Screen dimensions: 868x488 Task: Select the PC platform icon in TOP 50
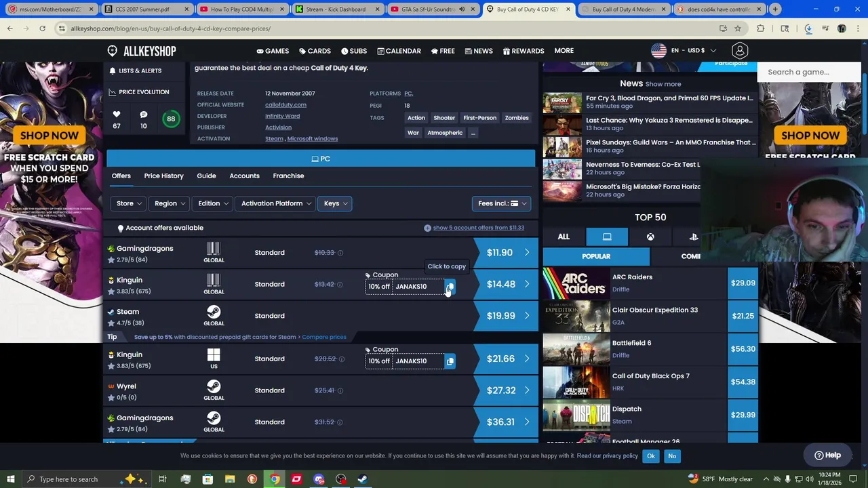(x=607, y=237)
